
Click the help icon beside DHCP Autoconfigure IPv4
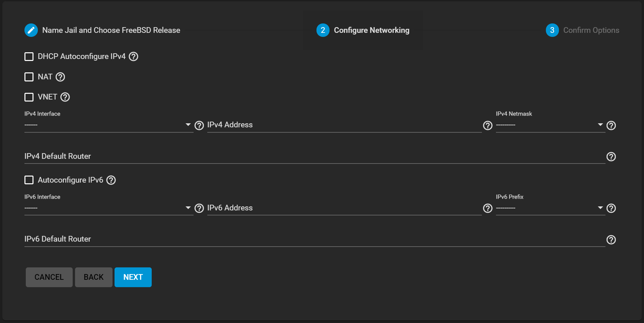click(134, 57)
